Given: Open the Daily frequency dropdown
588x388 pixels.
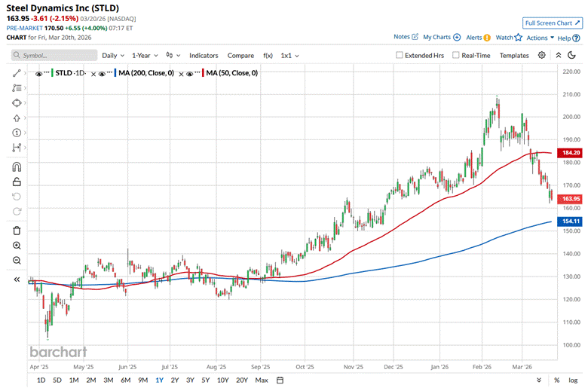Looking at the screenshot, I should click(113, 56).
